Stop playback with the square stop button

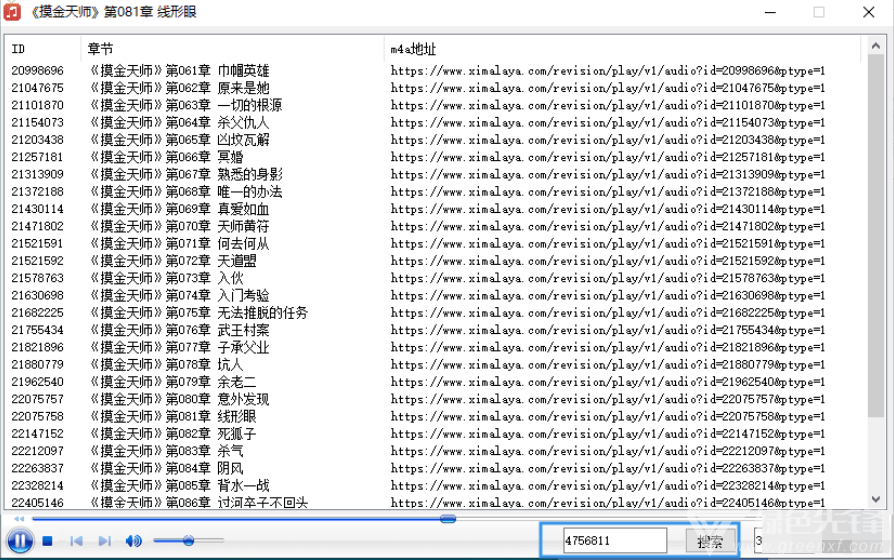click(x=48, y=541)
